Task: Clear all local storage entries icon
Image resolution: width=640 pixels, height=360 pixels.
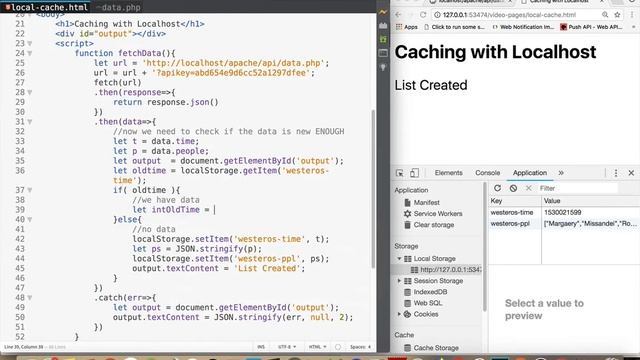Action: coord(513,188)
